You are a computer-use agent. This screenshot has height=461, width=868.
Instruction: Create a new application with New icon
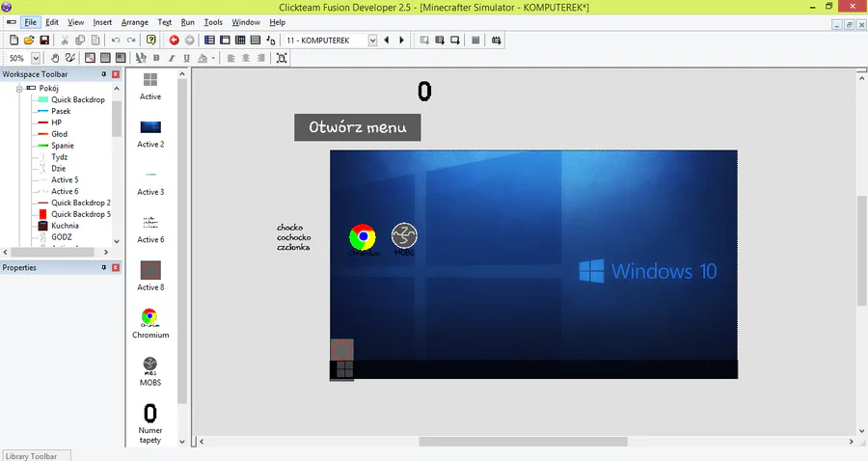click(x=14, y=40)
